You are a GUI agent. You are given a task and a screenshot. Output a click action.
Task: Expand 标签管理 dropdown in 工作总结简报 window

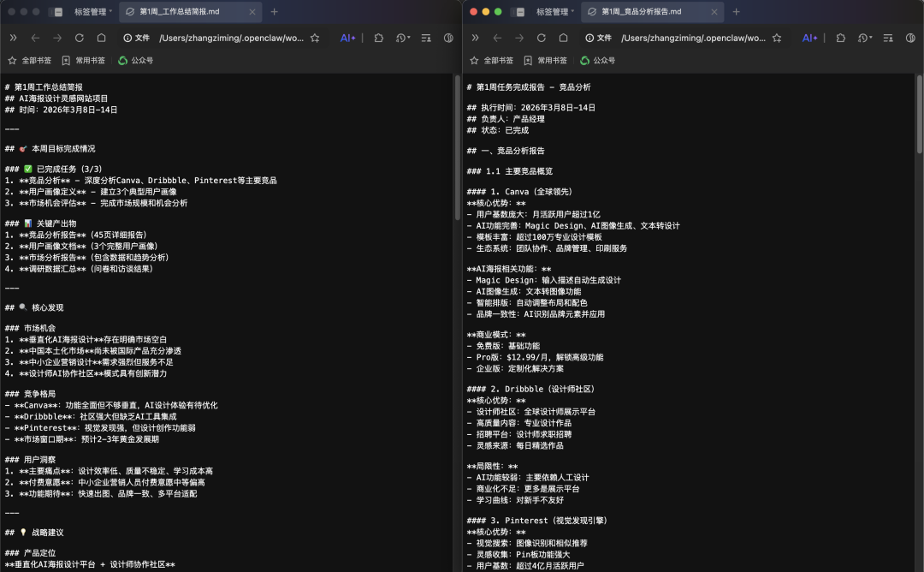coord(92,12)
